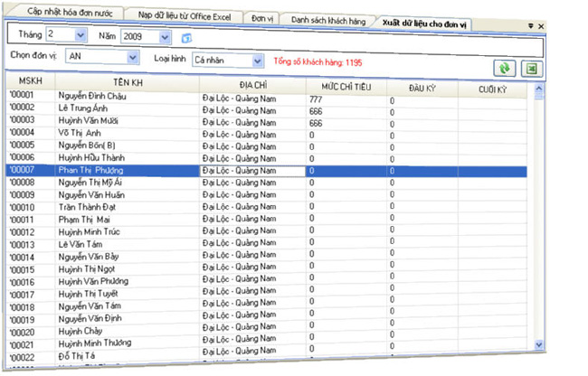This screenshot has width=588, height=376.
Task: Click the ĐỊA CHỈ column header
Action: (250, 85)
